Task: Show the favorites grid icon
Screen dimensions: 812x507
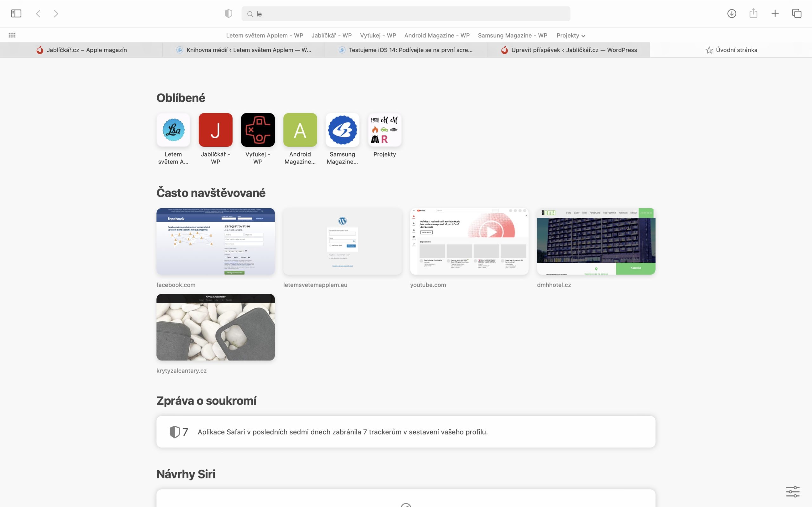Action: tap(12, 35)
